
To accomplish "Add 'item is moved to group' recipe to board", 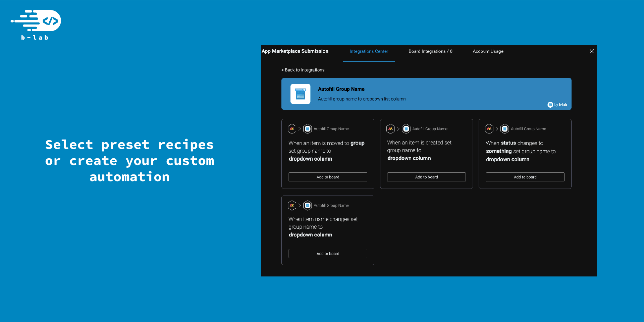I will tap(328, 177).
